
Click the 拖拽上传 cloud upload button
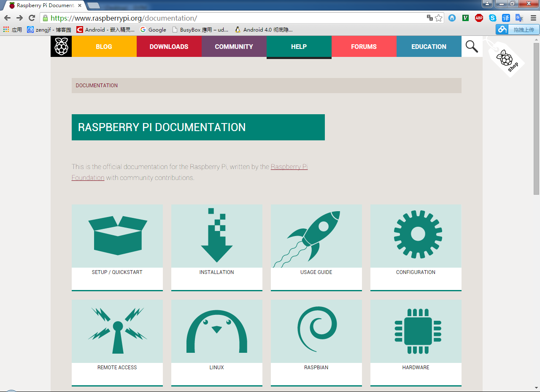[517, 30]
